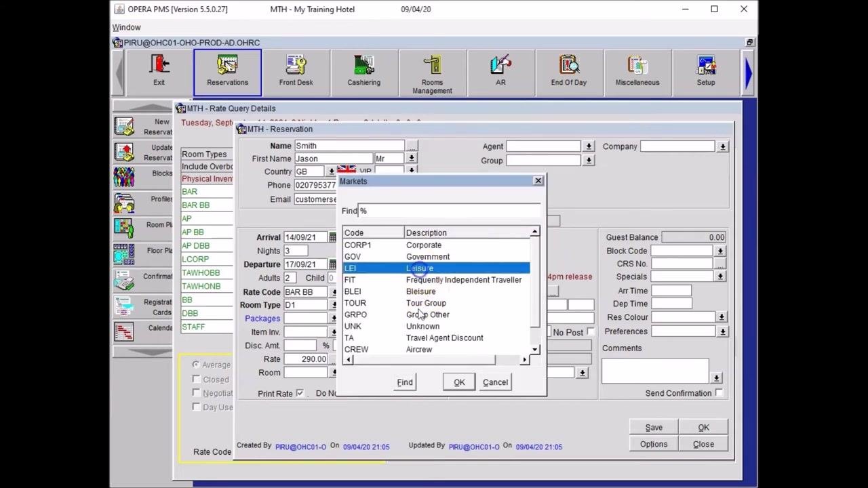Click the Options button
868x488 pixels.
[654, 445]
